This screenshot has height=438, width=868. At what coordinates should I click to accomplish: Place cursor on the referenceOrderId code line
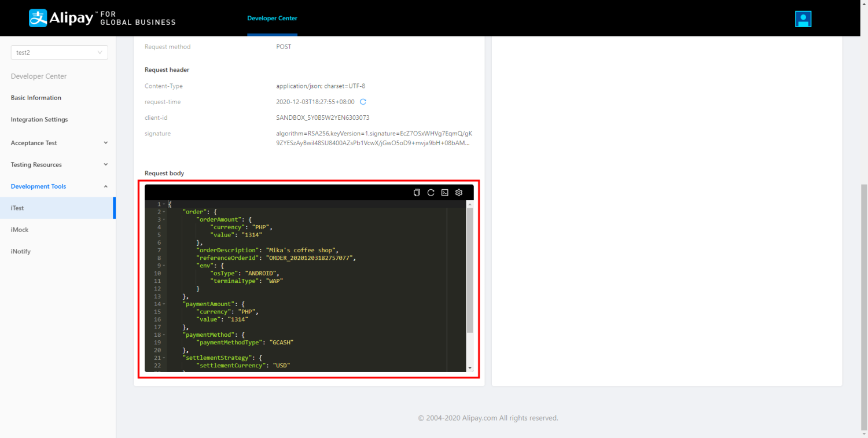click(276, 257)
